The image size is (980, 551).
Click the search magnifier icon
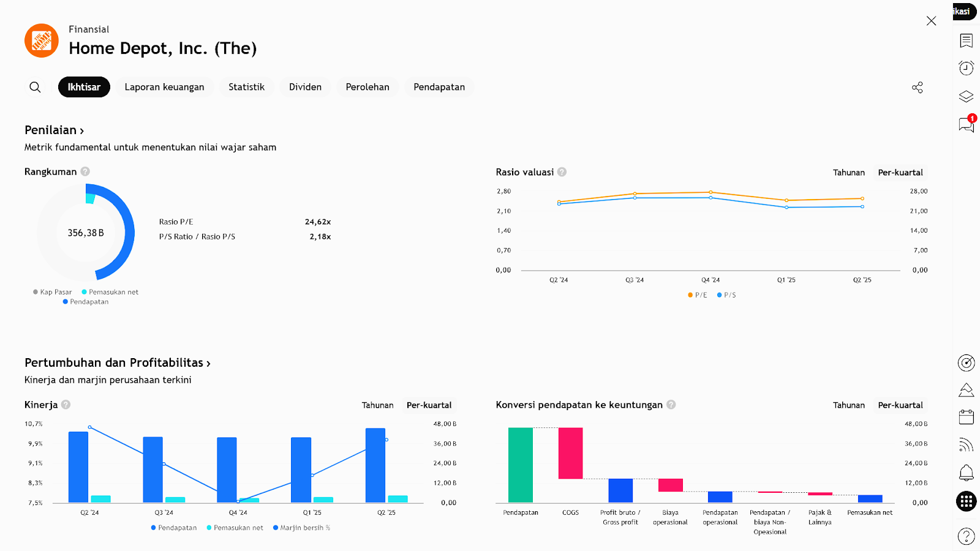(35, 87)
